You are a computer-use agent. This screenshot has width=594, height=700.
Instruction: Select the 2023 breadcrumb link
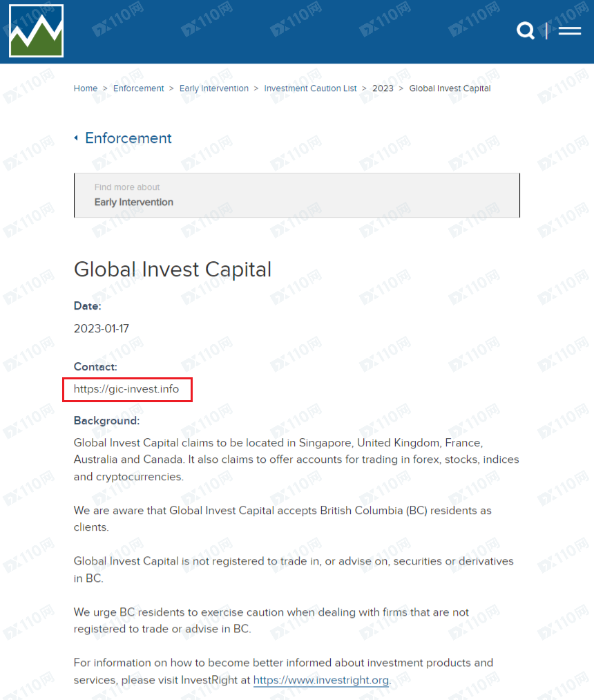383,88
